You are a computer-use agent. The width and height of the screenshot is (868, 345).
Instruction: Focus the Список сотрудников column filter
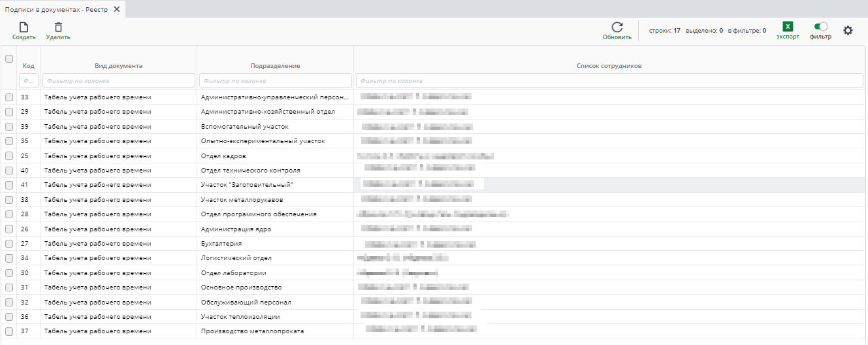610,80
